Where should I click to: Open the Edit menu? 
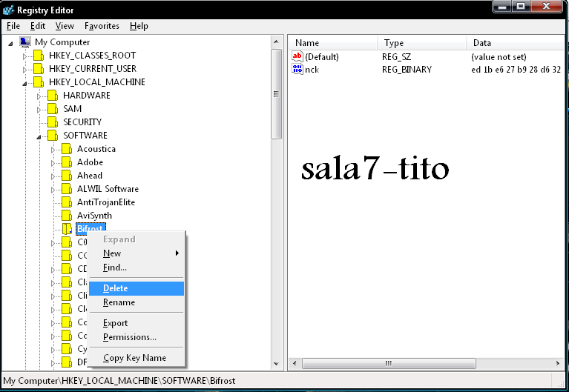pos(38,26)
